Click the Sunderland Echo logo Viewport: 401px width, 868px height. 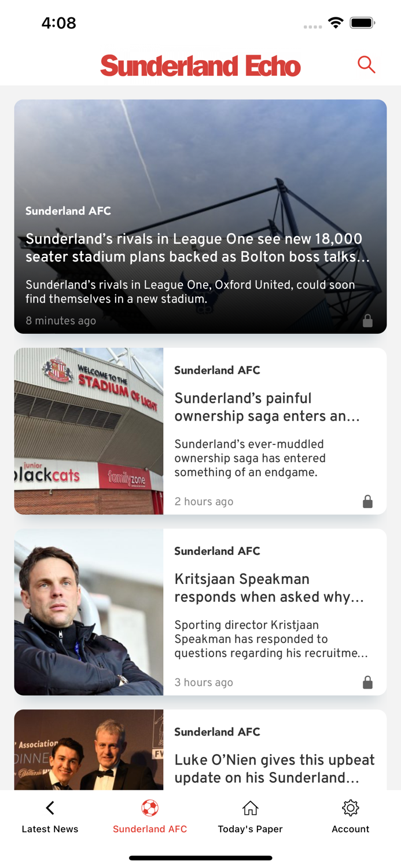(x=200, y=65)
